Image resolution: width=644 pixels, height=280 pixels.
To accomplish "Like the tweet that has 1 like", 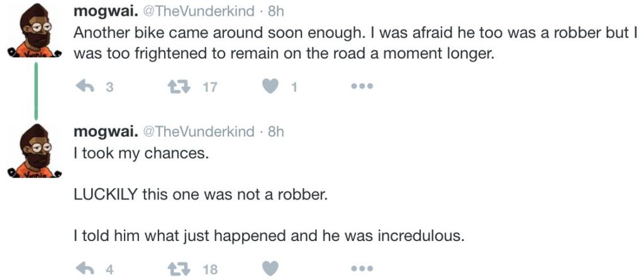I will point(270,87).
